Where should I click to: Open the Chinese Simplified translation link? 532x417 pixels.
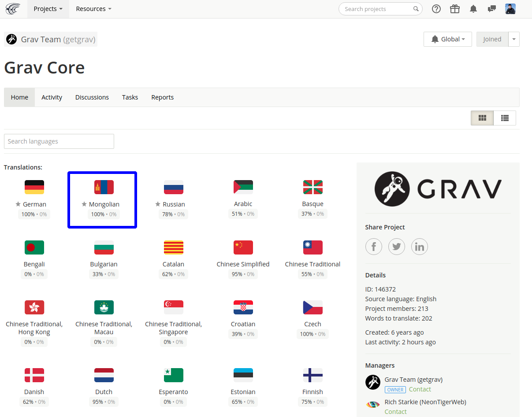(243, 264)
